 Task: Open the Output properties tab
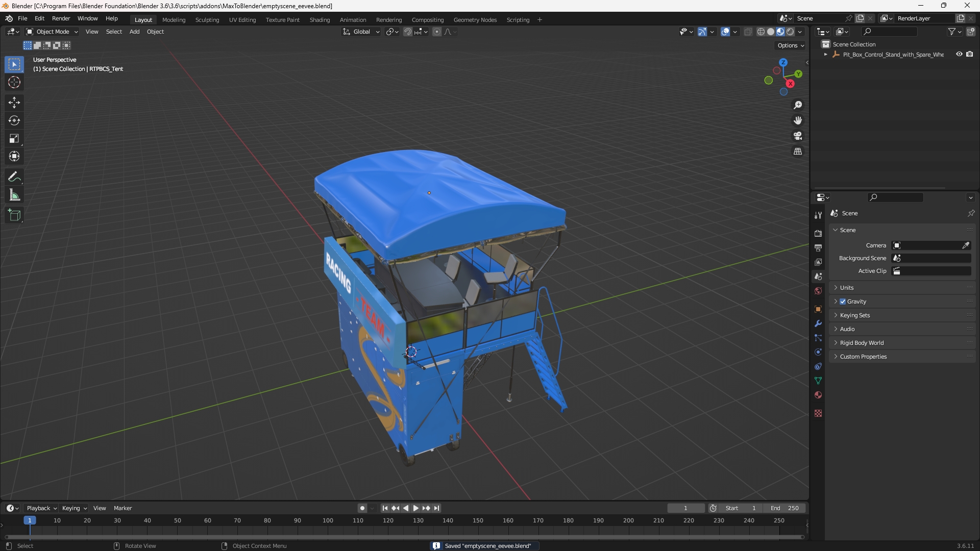[818, 248]
